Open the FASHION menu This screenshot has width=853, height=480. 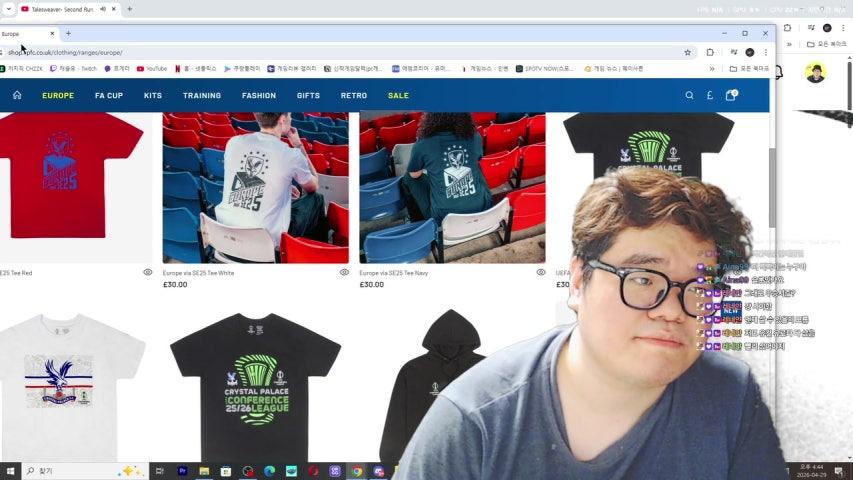point(259,95)
